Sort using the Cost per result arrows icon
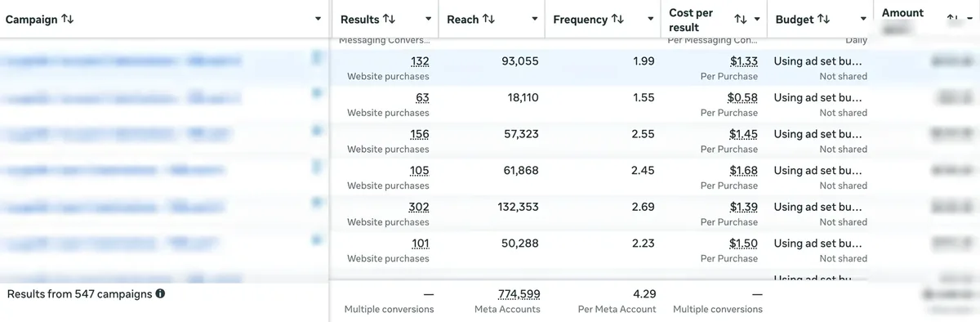This screenshot has width=980, height=322. click(741, 20)
